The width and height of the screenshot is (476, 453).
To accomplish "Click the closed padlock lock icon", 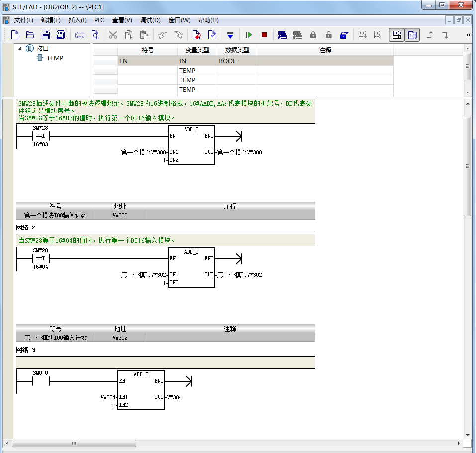I will pyautogui.click(x=313, y=35).
